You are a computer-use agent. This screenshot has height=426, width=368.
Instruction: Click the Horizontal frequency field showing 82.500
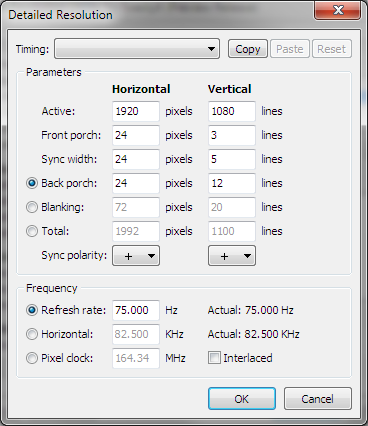point(136,334)
